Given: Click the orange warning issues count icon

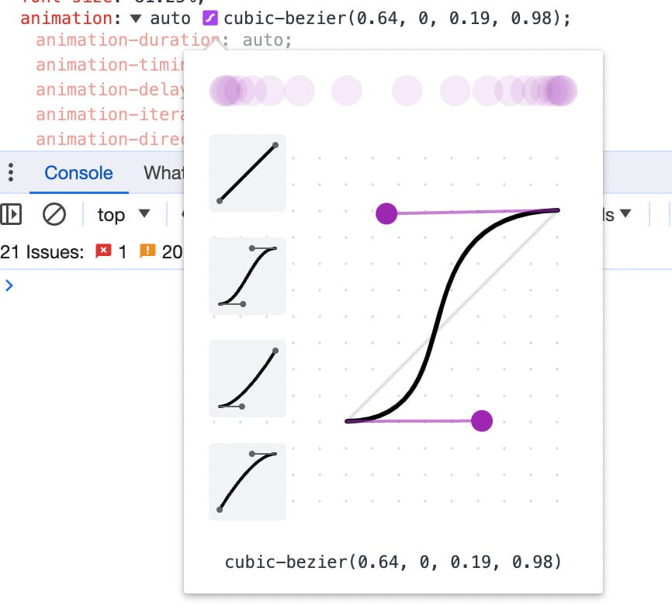Looking at the screenshot, I should click(147, 251).
